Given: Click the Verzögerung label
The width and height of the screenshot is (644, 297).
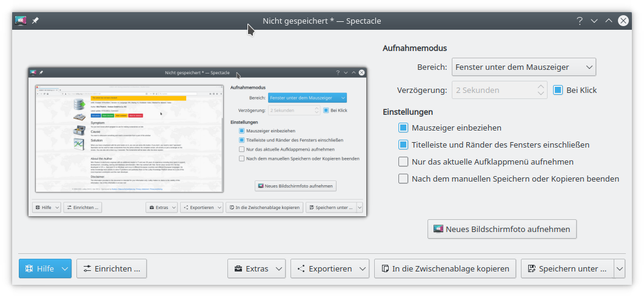Looking at the screenshot, I should coord(422,90).
